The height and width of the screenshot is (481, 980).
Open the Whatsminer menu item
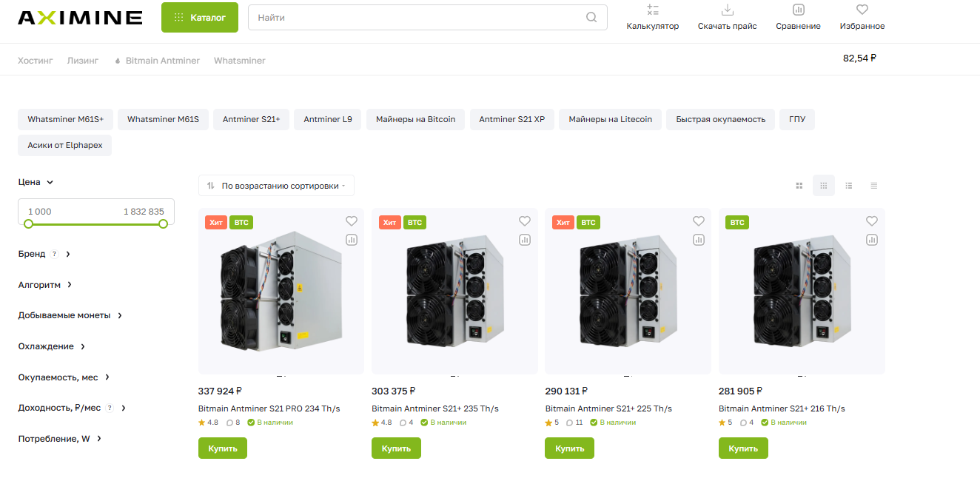[240, 61]
